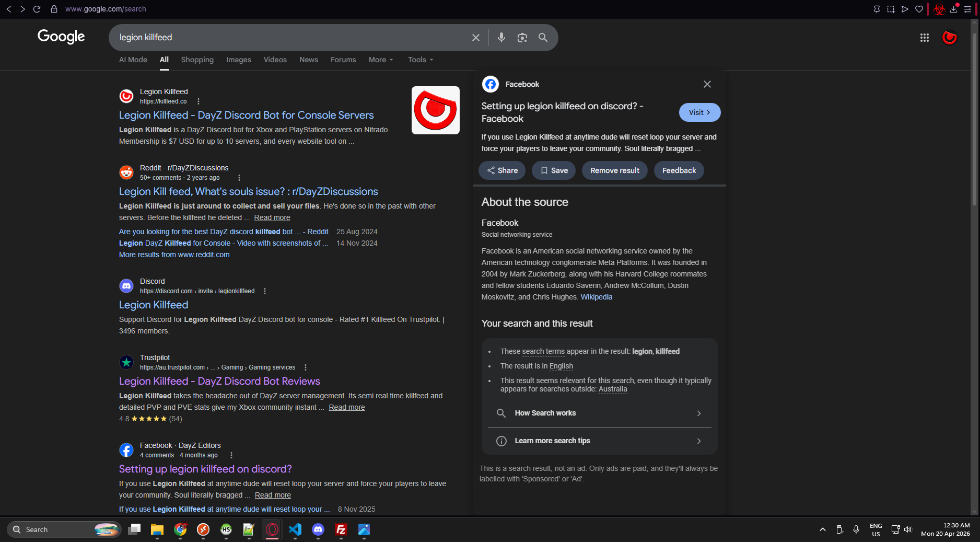Image resolution: width=980 pixels, height=542 pixels.
Task: Click the Remove result button
Action: pos(615,170)
